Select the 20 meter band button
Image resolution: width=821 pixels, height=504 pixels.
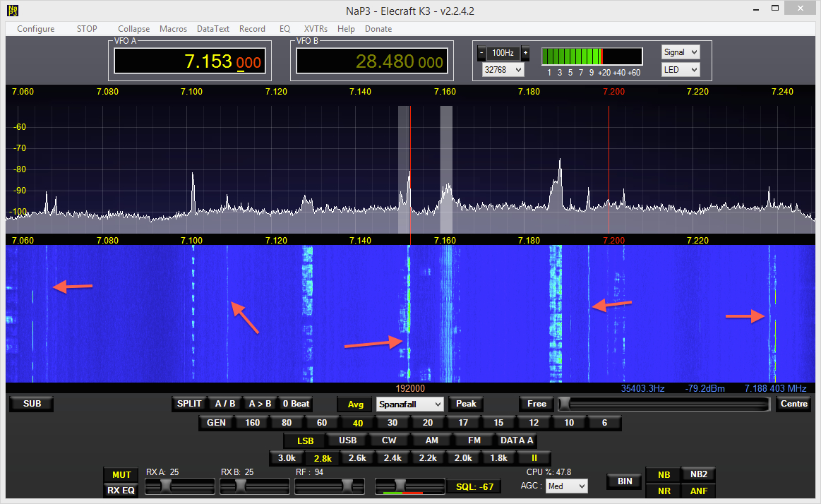(x=428, y=423)
